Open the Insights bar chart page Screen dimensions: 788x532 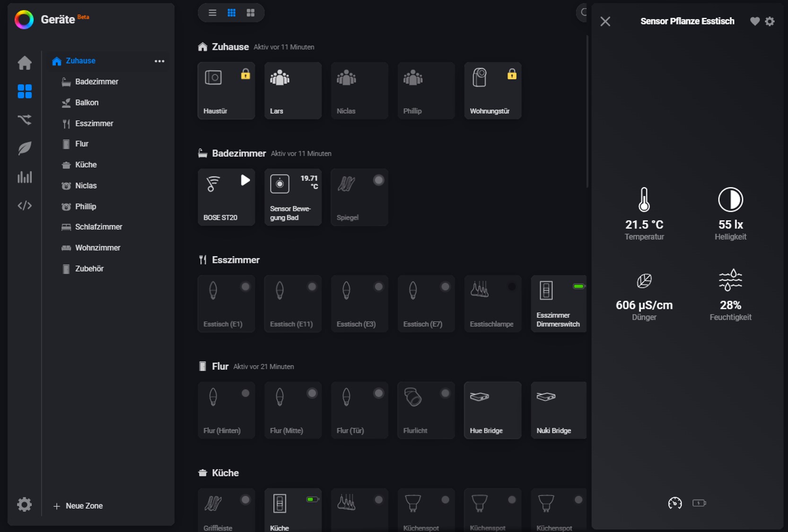point(25,177)
